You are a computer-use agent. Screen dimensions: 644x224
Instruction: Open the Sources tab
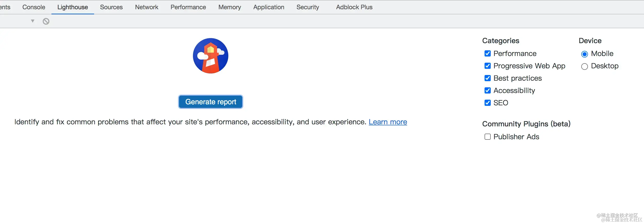[x=111, y=7]
